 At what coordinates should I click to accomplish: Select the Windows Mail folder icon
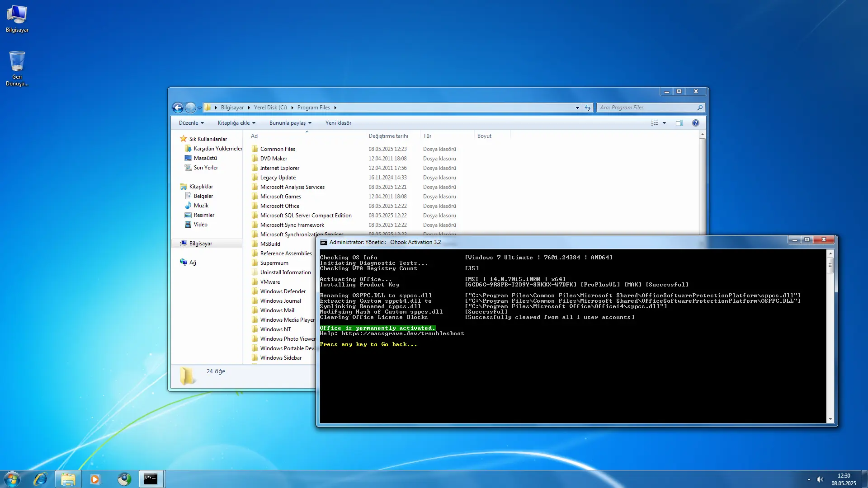coord(255,310)
